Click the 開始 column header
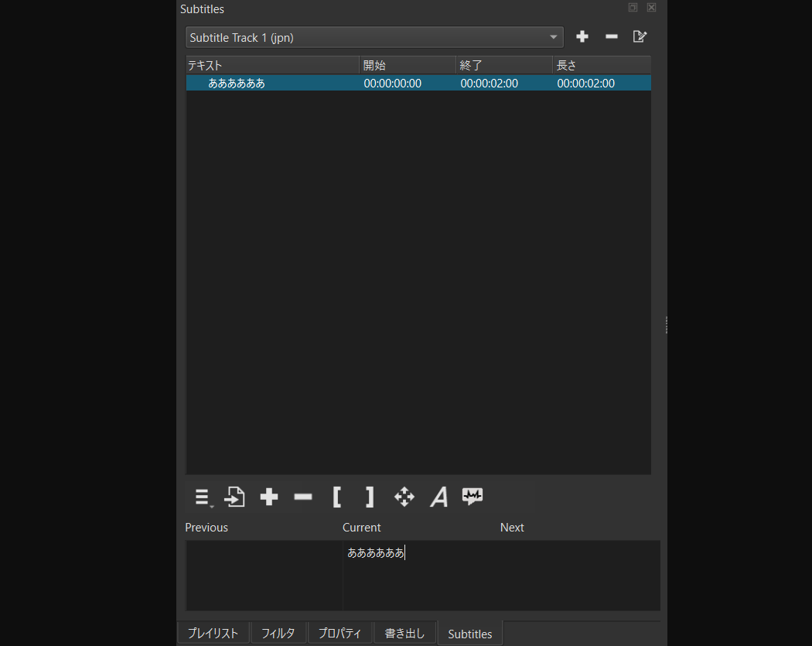Viewport: 812px width, 646px height. (408, 65)
